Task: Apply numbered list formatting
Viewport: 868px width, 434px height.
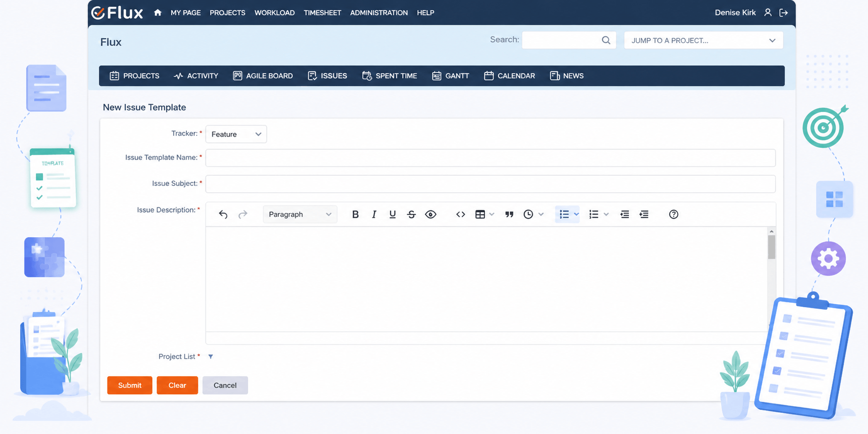Action: (594, 214)
